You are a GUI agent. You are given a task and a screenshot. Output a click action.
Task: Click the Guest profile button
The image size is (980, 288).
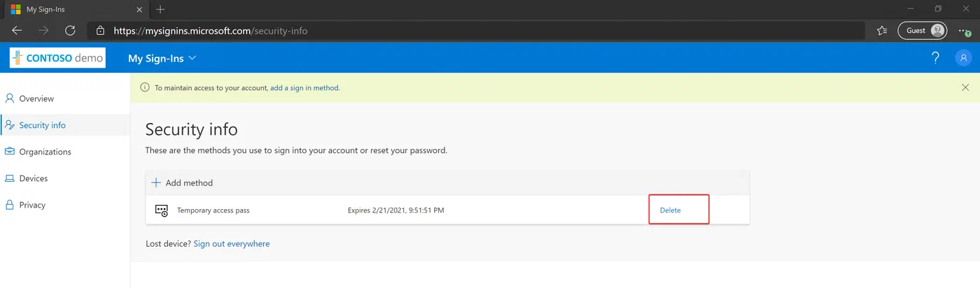923,31
